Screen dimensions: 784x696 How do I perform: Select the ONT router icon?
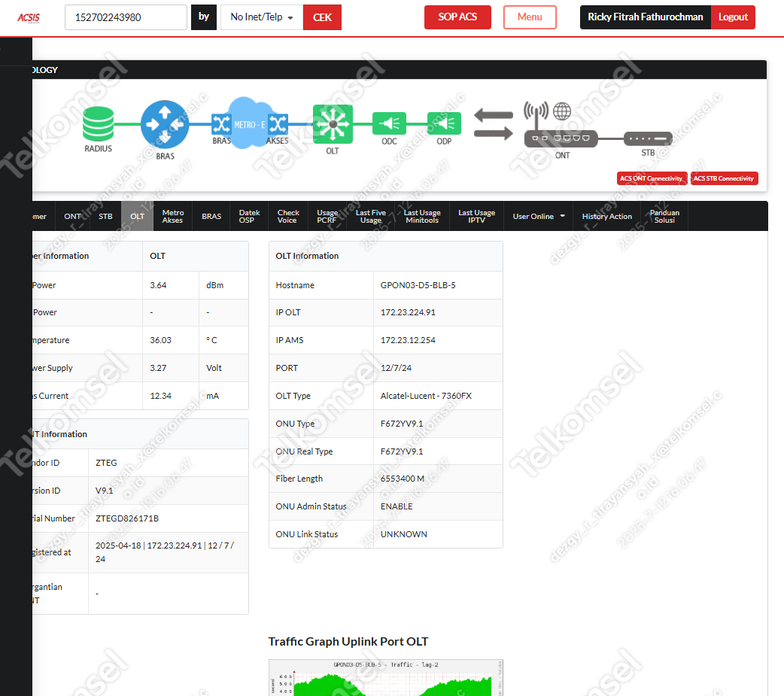(561, 138)
